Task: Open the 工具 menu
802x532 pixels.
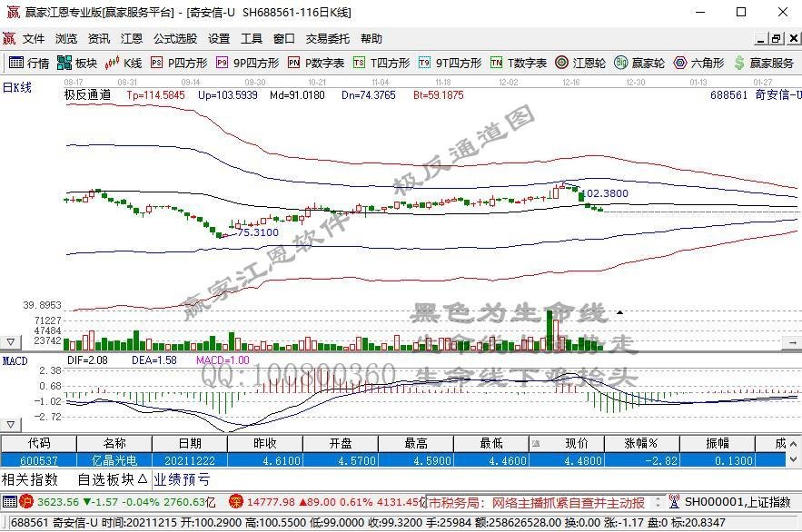Action: 252,38
